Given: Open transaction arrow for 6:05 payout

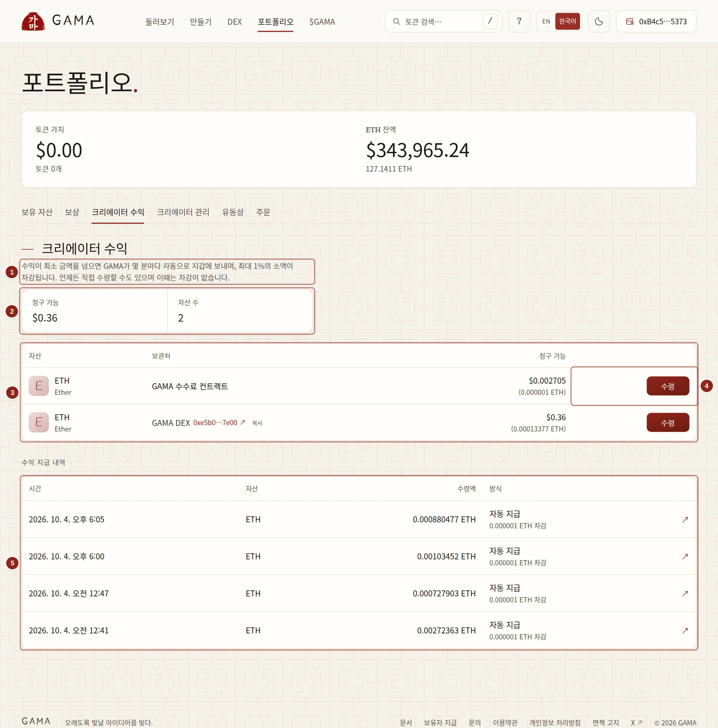Looking at the screenshot, I should 685,519.
